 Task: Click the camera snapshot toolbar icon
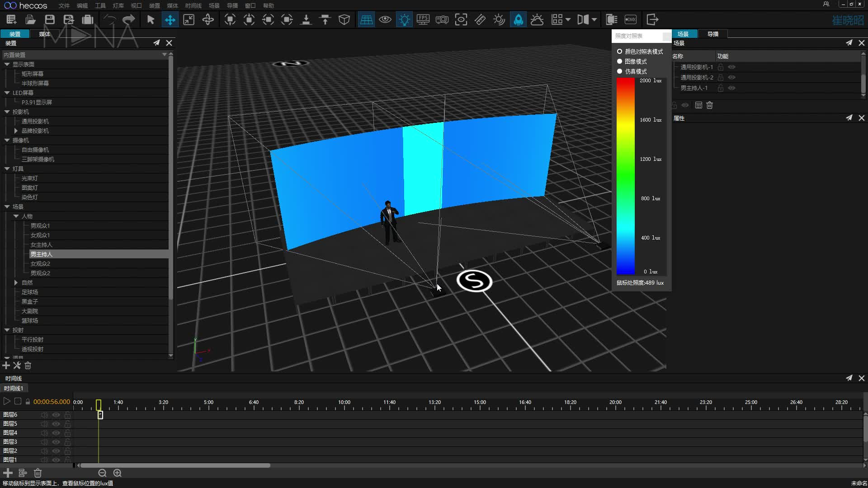point(442,19)
